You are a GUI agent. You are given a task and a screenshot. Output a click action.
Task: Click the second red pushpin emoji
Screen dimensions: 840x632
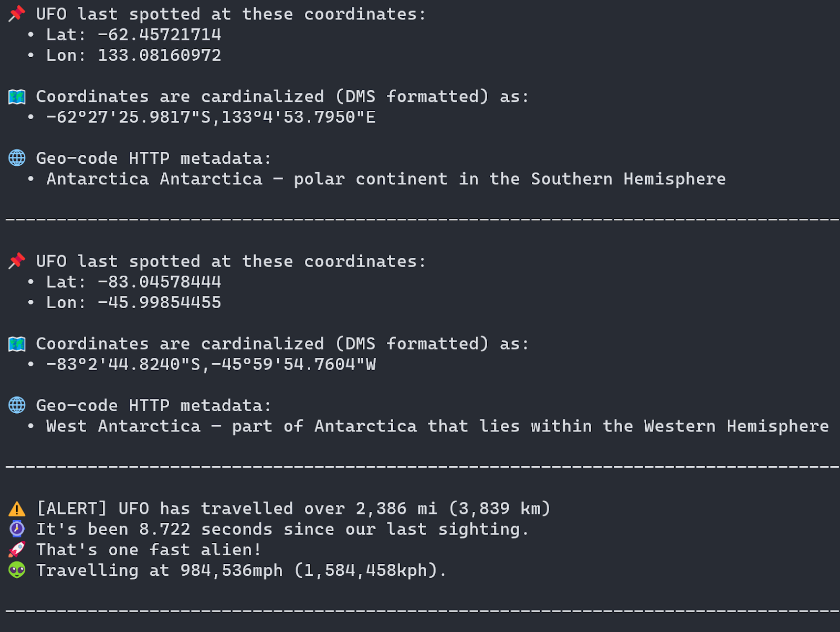point(17,261)
